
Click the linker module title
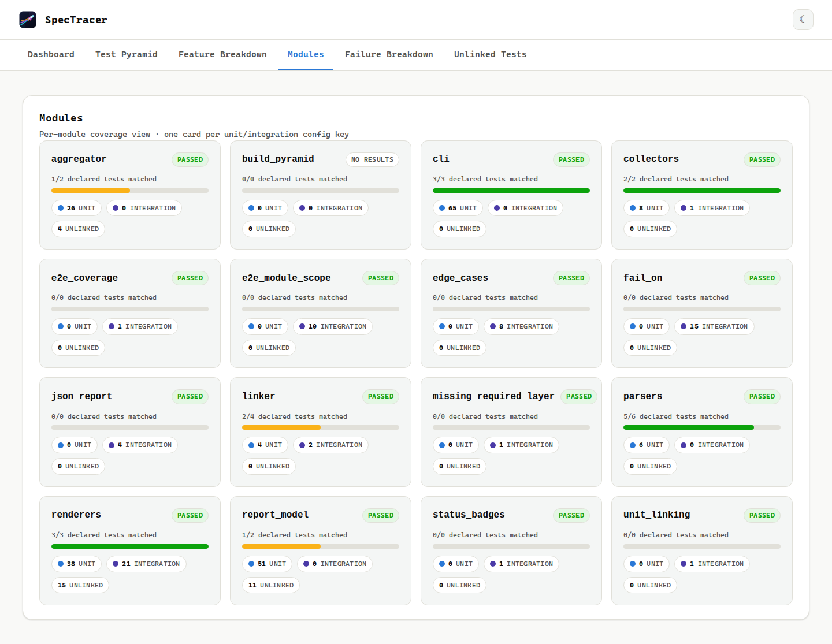coord(259,396)
